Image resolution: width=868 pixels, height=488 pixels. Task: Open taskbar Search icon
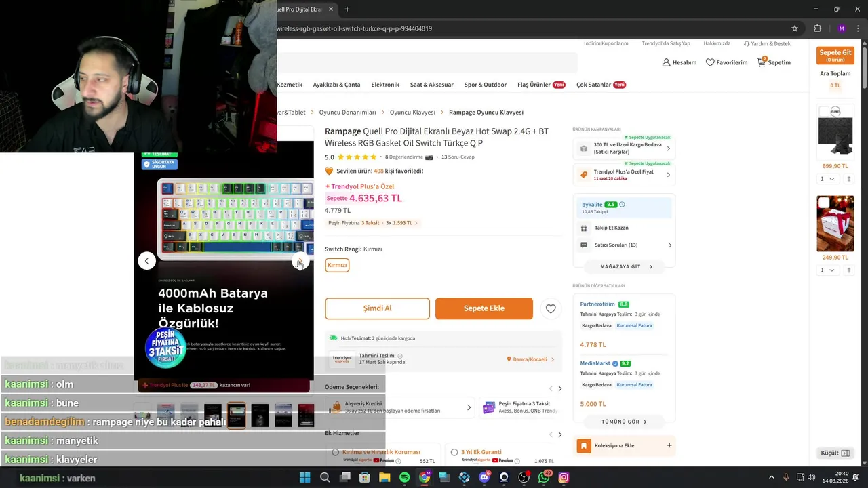click(325, 477)
